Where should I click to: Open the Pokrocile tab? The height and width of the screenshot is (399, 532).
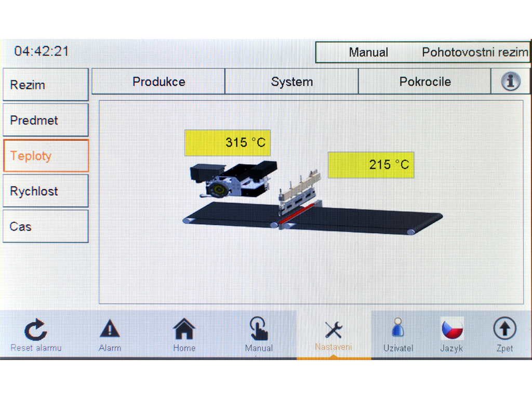pos(424,82)
